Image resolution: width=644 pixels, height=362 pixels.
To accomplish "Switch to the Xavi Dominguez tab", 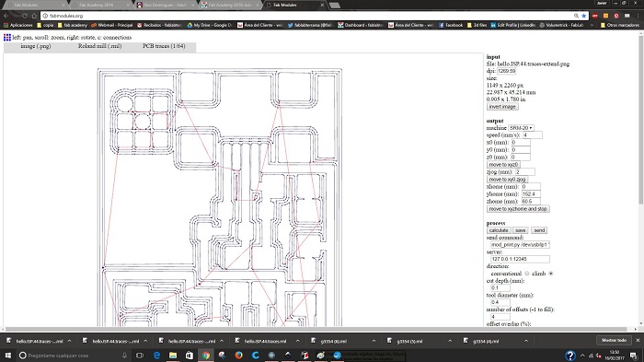I will pos(165,5).
